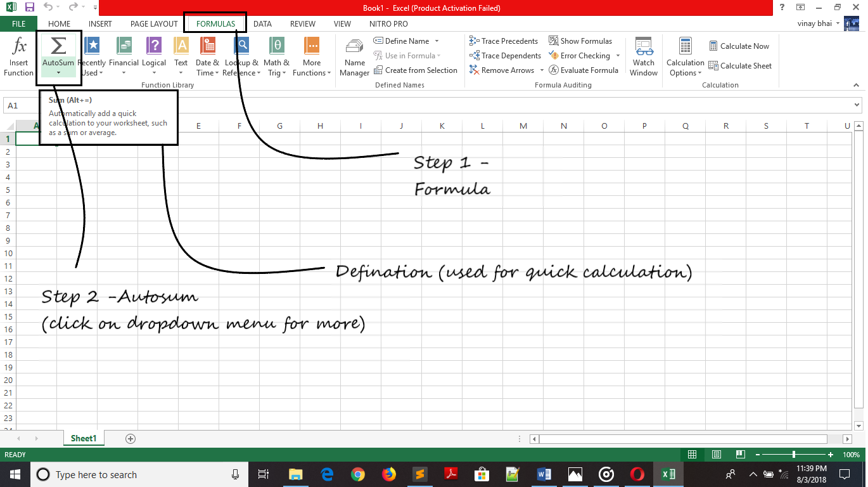The image size is (868, 487).
Task: Open the PAGE LAYOUT ribbon tab
Action: tap(154, 24)
